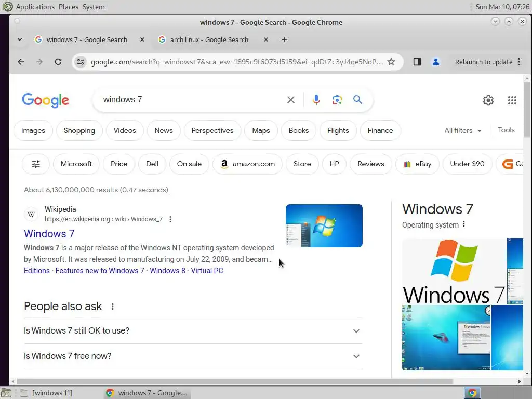Open Perspectives results filter
Image resolution: width=532 pixels, height=399 pixels.
[212, 130]
